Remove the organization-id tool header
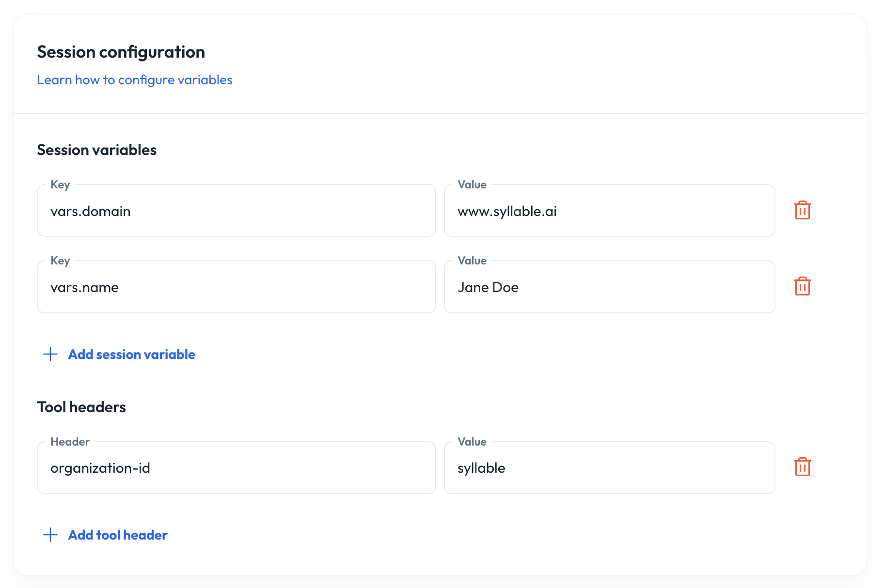The width and height of the screenshot is (884, 588). pyautogui.click(x=802, y=467)
